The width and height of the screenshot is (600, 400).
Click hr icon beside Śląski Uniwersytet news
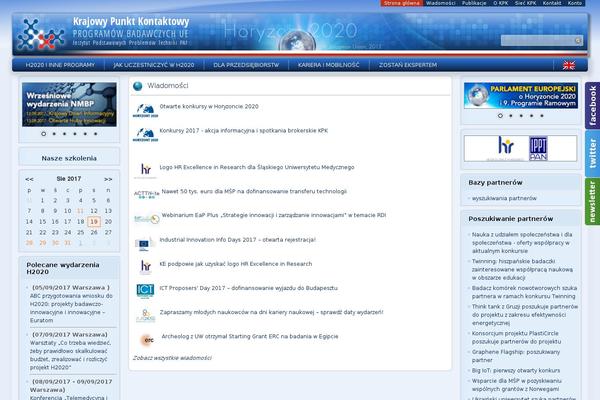[x=145, y=170]
